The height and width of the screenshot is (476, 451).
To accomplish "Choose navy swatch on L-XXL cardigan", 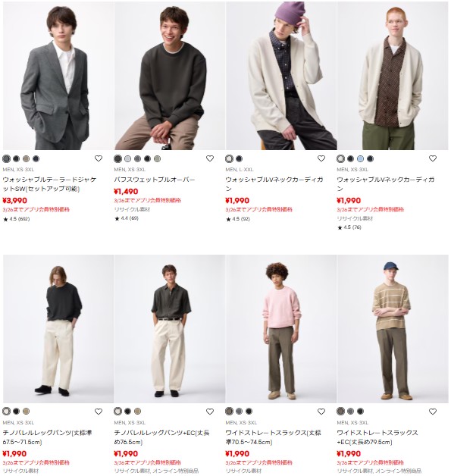I will [x=240, y=158].
